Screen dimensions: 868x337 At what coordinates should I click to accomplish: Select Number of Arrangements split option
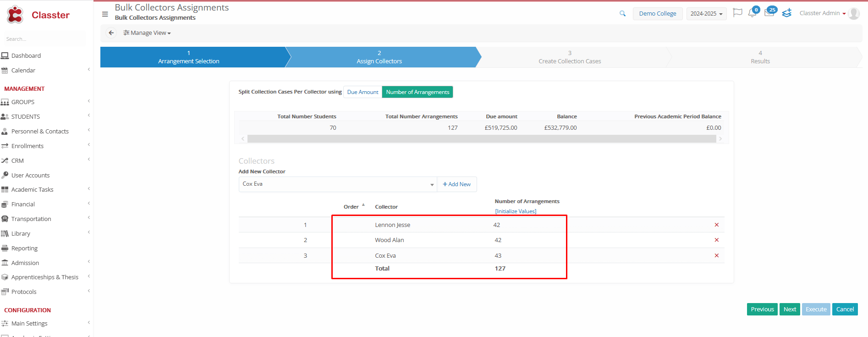[418, 92]
